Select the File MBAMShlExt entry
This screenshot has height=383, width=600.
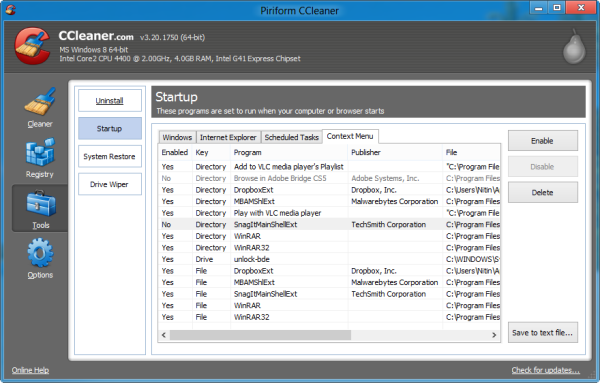pyautogui.click(x=329, y=282)
